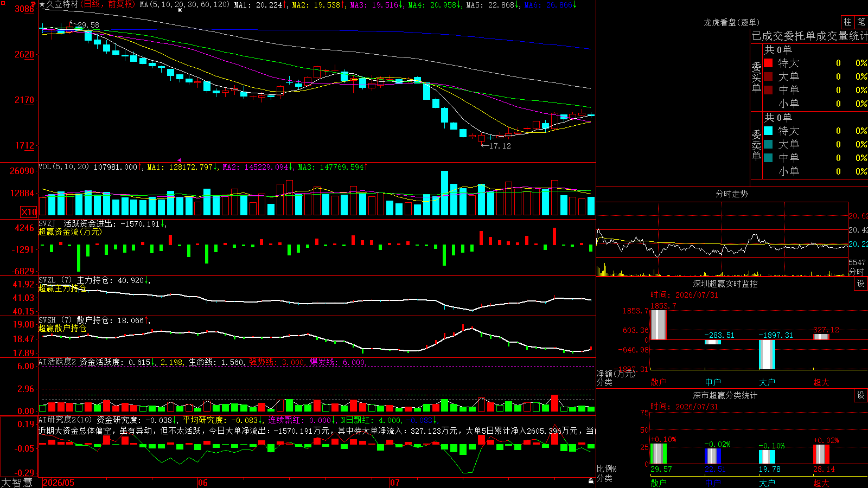
Task: Click the 超赢散户持仓 label
Action: (x=62, y=328)
